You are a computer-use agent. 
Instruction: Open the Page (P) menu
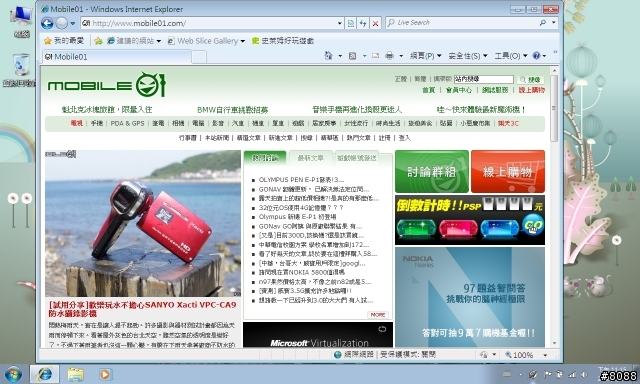click(x=425, y=56)
